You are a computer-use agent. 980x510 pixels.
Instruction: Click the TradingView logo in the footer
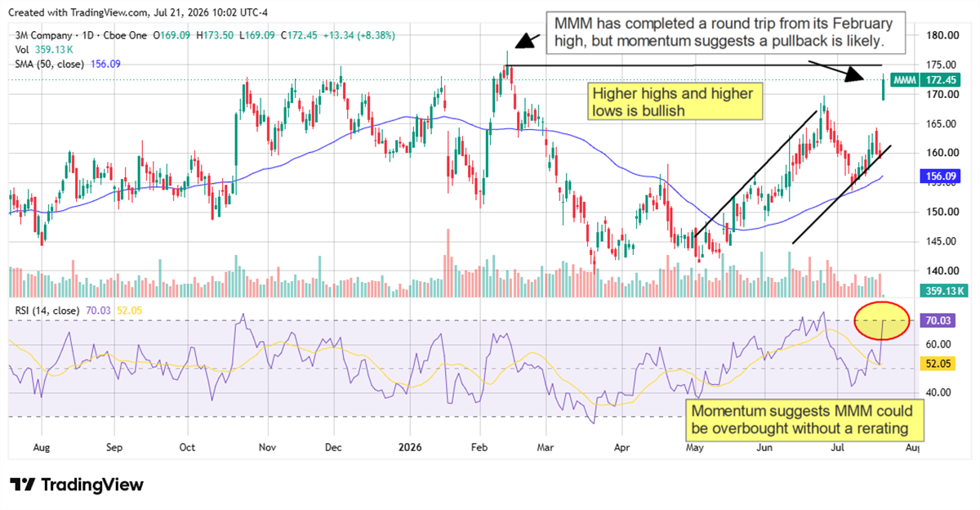pyautogui.click(x=76, y=484)
